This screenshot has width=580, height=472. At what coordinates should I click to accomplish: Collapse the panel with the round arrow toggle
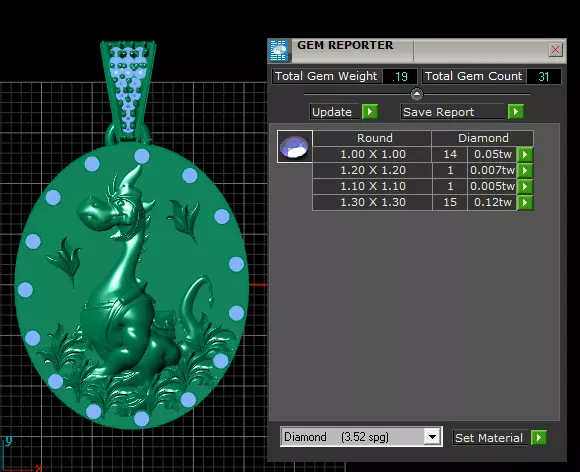[417, 94]
